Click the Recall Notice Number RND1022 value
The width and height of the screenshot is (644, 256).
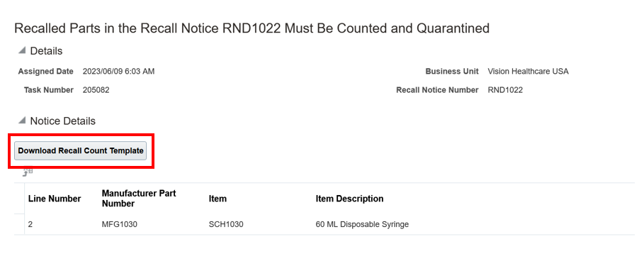click(505, 90)
